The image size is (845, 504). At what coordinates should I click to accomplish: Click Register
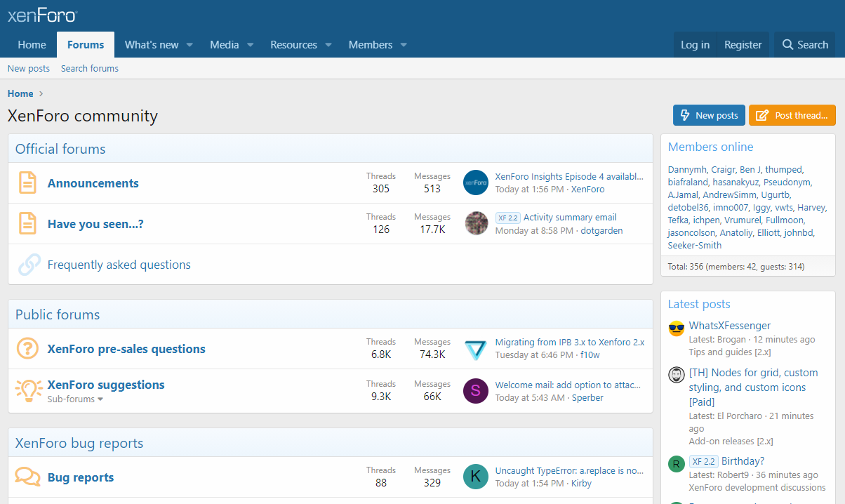(x=743, y=45)
